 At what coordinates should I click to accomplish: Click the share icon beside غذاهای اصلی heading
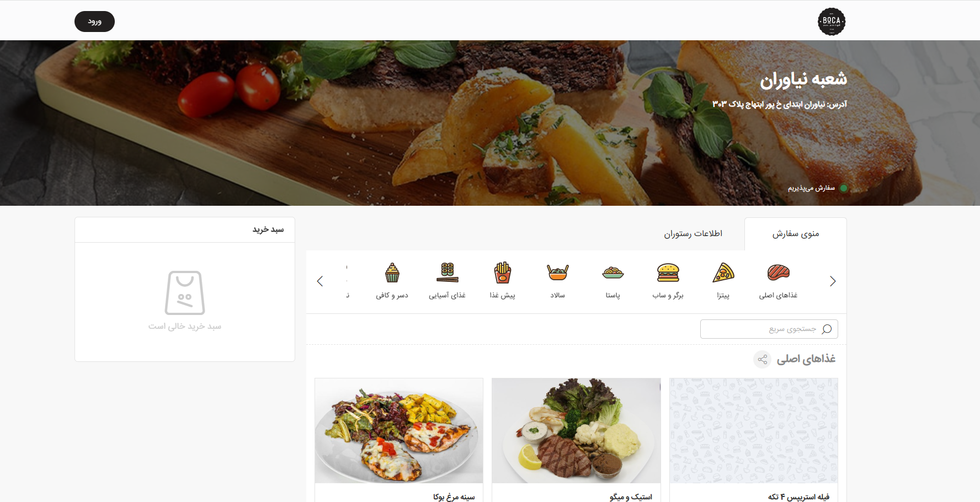pyautogui.click(x=762, y=360)
